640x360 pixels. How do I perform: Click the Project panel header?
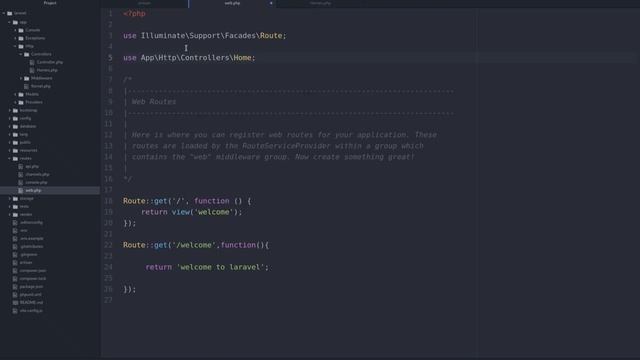pos(50,3)
